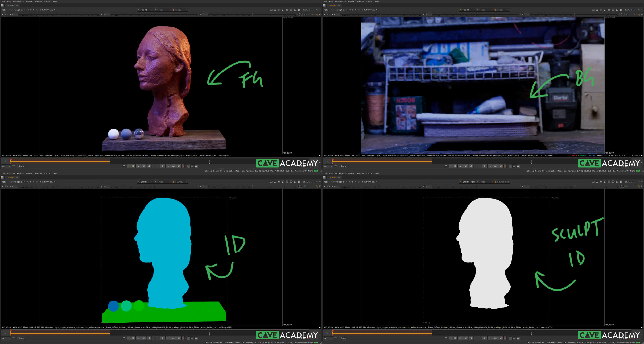This screenshot has width=644, height=344.
Task: Click the pause viewer icon in Read2 viewer
Action: [x=299, y=10]
